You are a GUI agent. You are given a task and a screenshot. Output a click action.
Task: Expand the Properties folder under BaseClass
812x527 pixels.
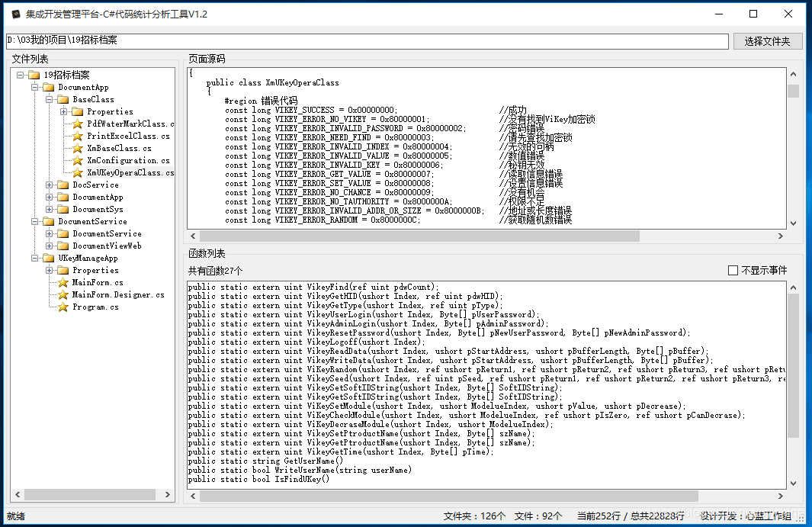64,111
